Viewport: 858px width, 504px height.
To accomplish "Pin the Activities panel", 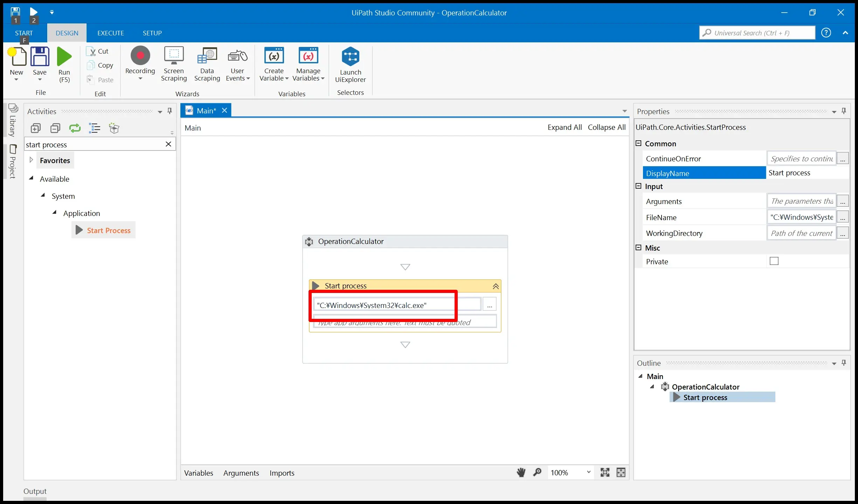I will pos(170,111).
